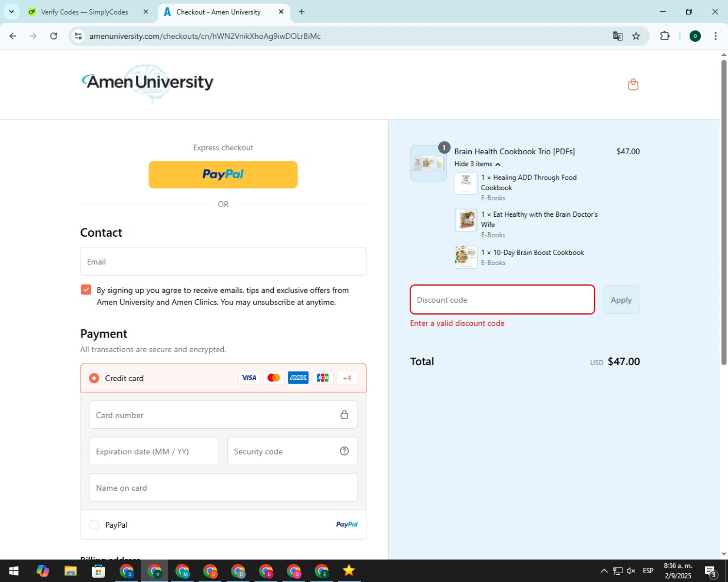Click the Visa card icon
Viewport: 728px width, 582px height.
pos(249,378)
